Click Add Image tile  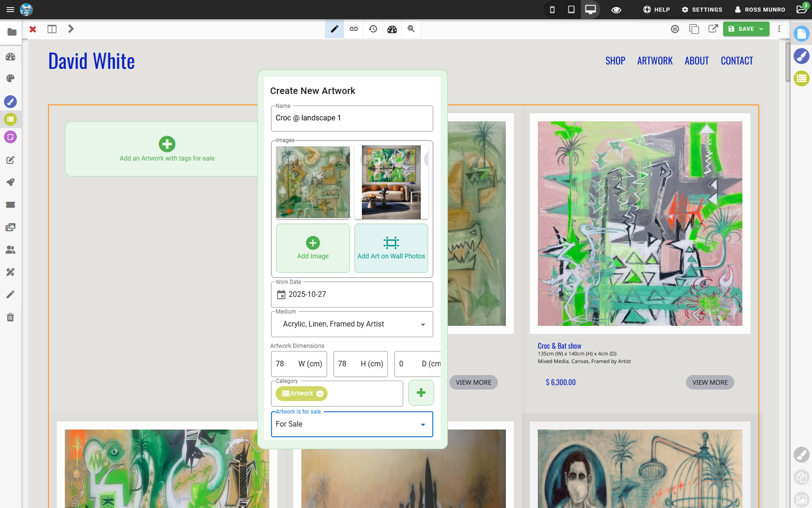tap(313, 248)
